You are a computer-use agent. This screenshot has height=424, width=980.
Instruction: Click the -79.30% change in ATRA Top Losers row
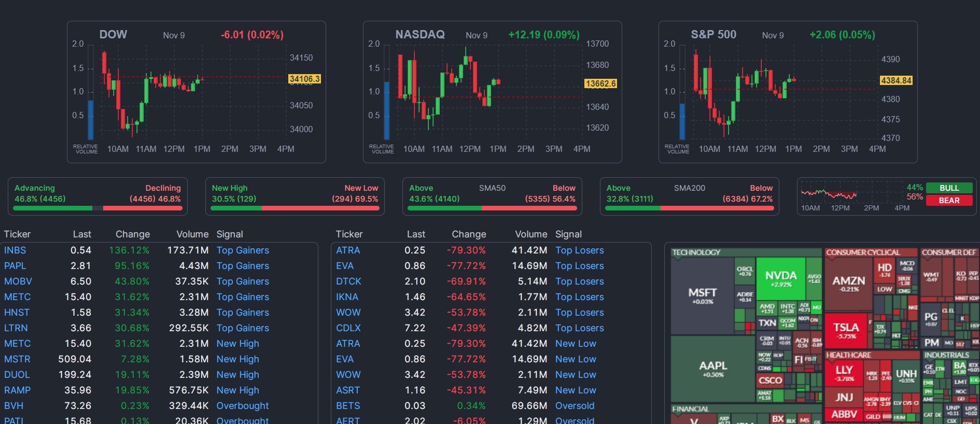466,250
